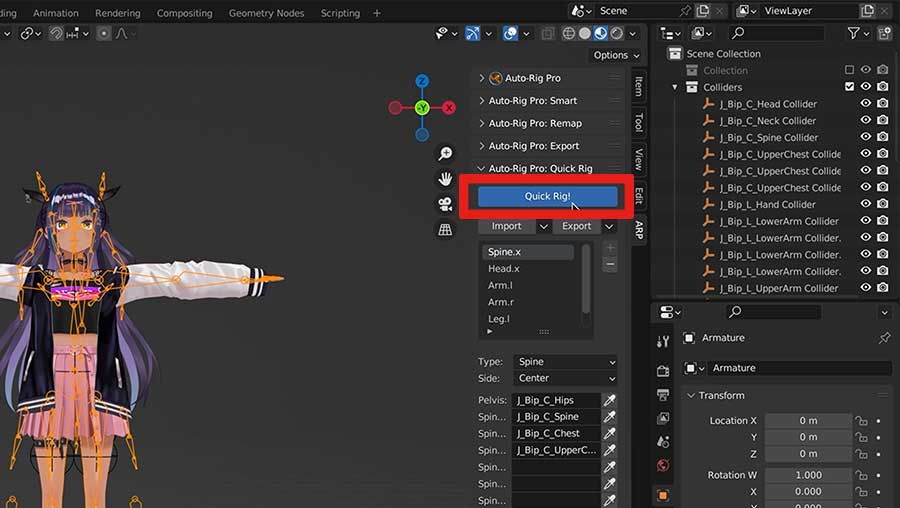
Task: Toggle viewport overlays display
Action: 510,34
